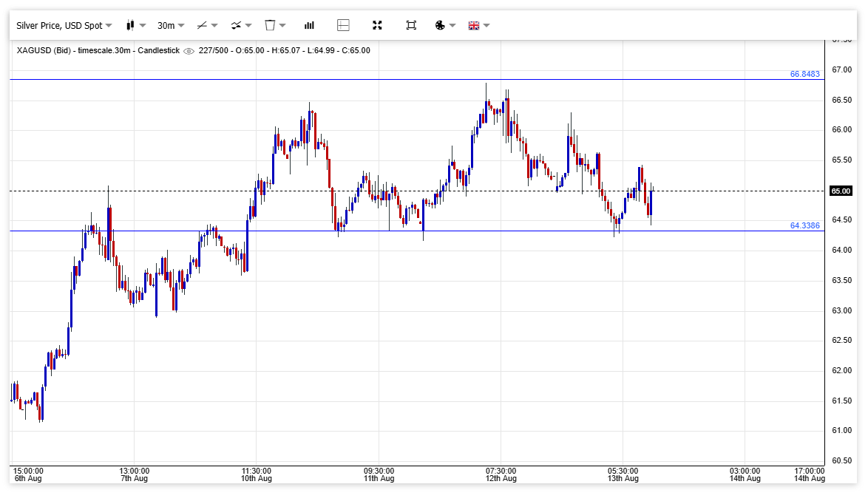Click the 10th Aug 11:30:00 time label
Screen dimensions: 868x504
(x=257, y=474)
